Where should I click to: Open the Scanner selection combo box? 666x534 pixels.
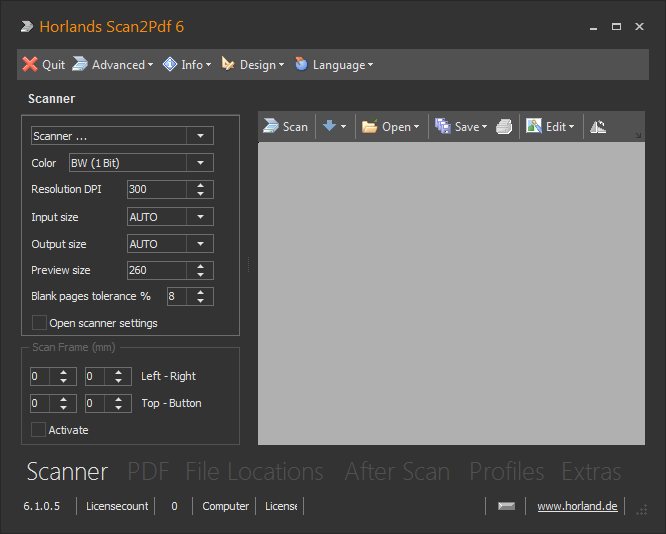[x=122, y=136]
